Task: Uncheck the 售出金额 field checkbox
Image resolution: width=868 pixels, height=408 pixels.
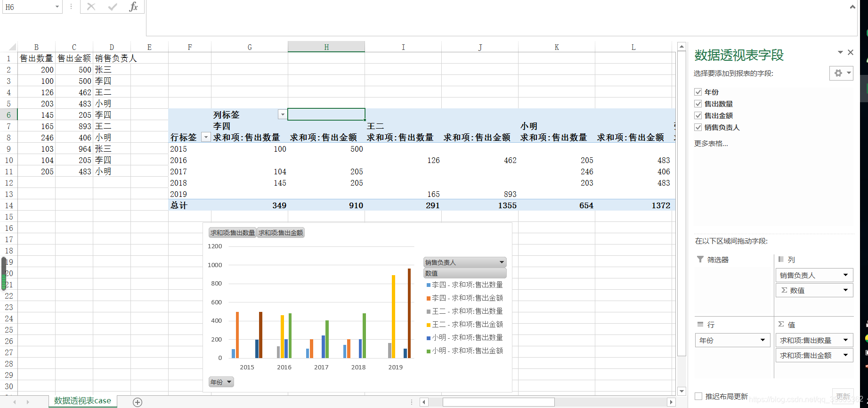Action: (x=698, y=115)
